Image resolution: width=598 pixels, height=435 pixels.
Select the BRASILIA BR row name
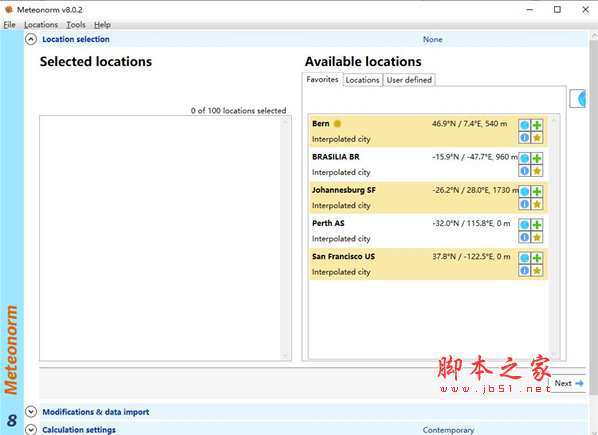pos(336,157)
